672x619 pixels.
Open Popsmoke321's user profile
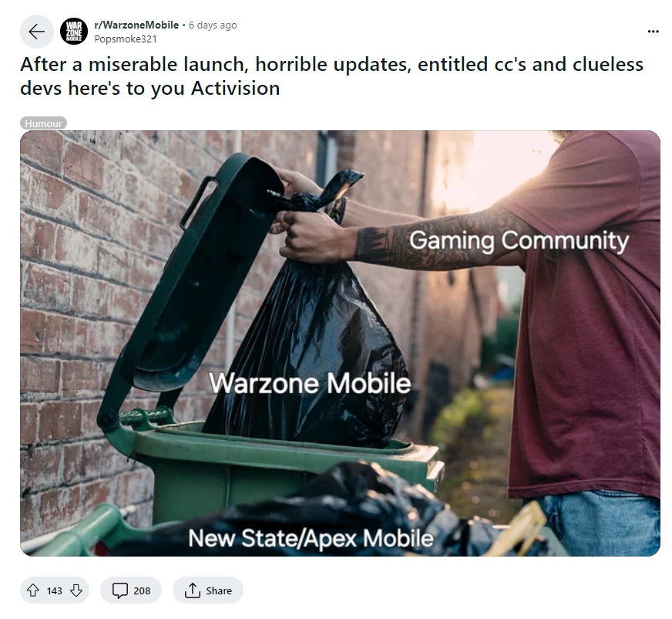(x=126, y=39)
